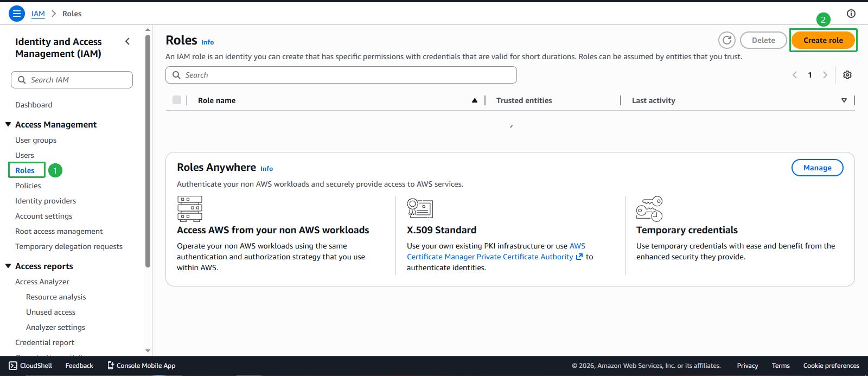Open Unused access

[x=51, y=312]
